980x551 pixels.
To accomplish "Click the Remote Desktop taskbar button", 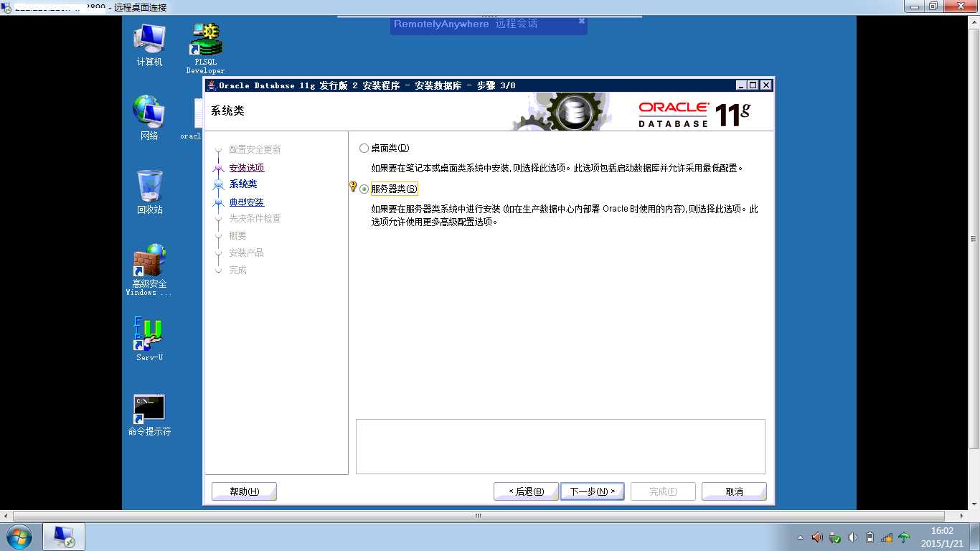I will (x=64, y=537).
